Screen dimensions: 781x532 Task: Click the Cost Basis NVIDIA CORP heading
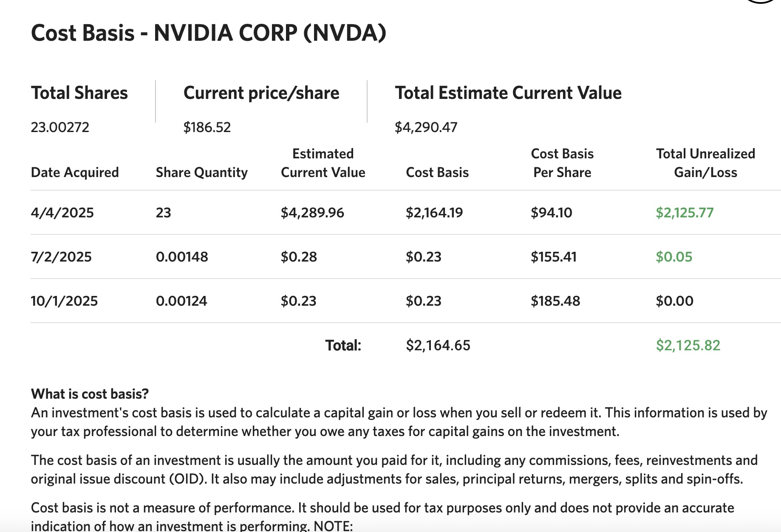click(x=209, y=33)
